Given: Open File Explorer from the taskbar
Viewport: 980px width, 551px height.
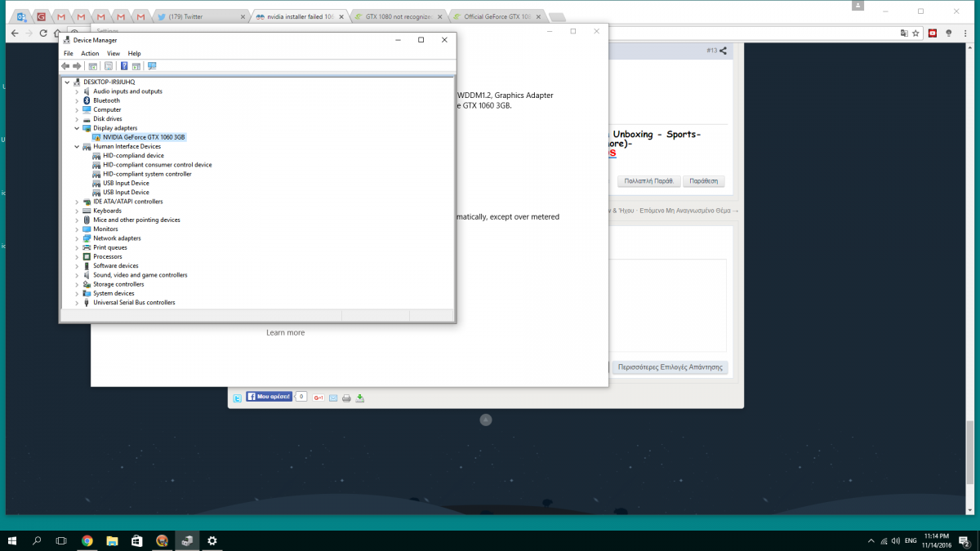Looking at the screenshot, I should point(112,540).
